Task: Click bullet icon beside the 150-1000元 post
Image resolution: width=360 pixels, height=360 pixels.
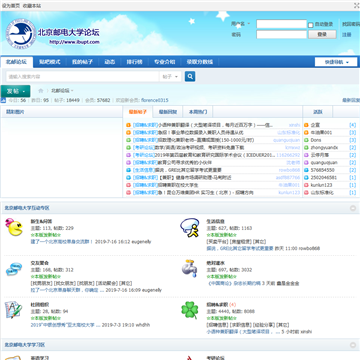Action: 128,140
